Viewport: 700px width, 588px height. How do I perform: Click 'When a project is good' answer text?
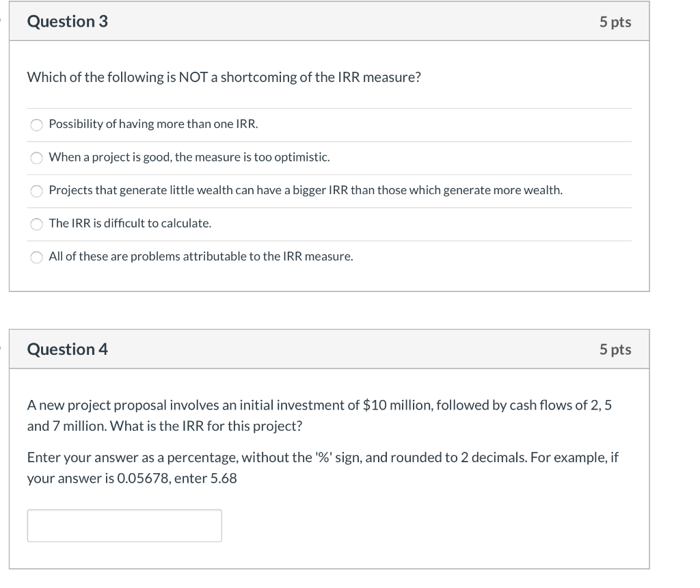pyautogui.click(x=189, y=157)
